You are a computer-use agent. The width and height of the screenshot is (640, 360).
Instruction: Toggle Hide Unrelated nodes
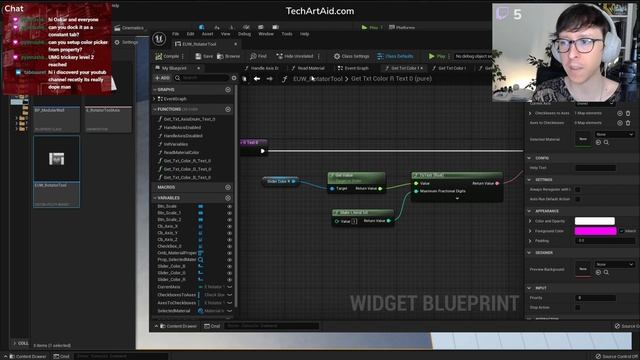click(x=295, y=56)
